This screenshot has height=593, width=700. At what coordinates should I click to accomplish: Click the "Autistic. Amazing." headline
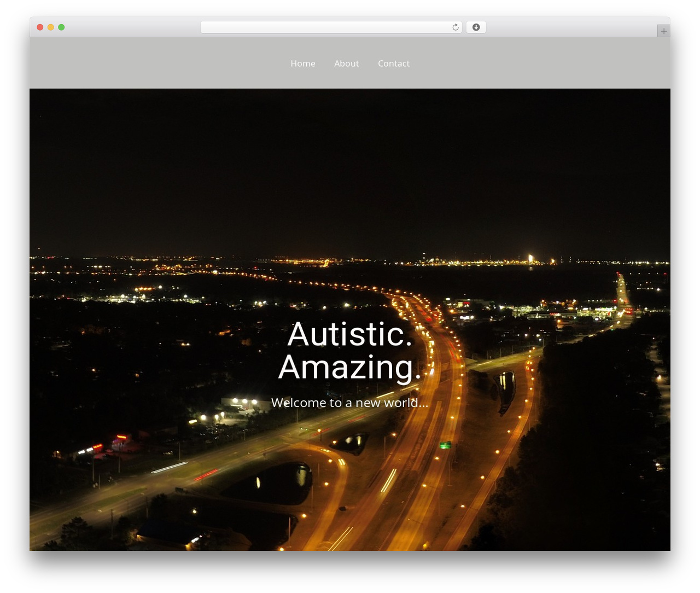350,350
